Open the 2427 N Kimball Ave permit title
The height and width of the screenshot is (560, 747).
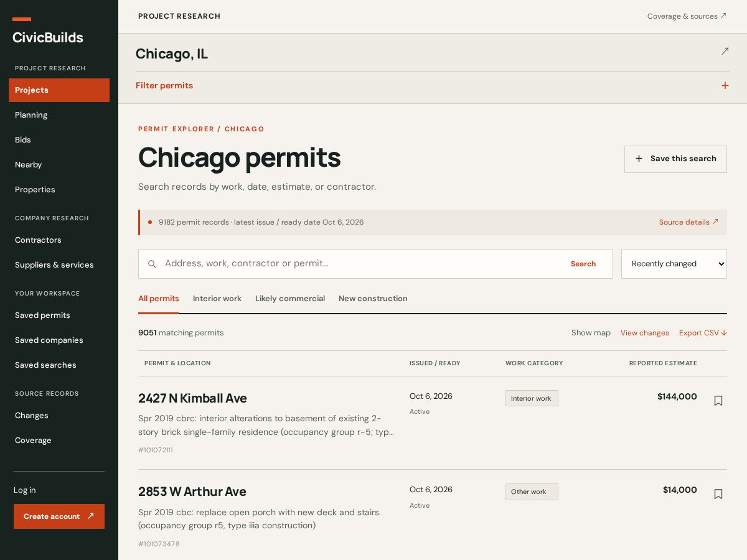coord(192,398)
